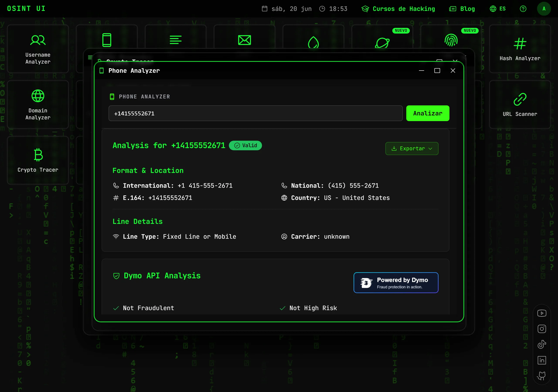Click the Phone Analyzer title bar icon
The image size is (558, 392).
pos(102,71)
